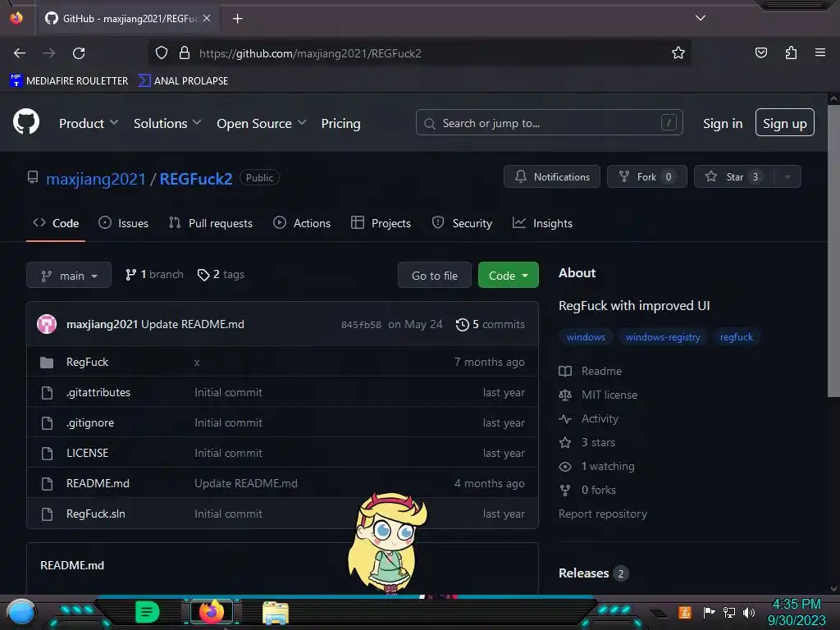View the 5 commits history link
Viewport: 840px width, 630px height.
click(x=491, y=324)
